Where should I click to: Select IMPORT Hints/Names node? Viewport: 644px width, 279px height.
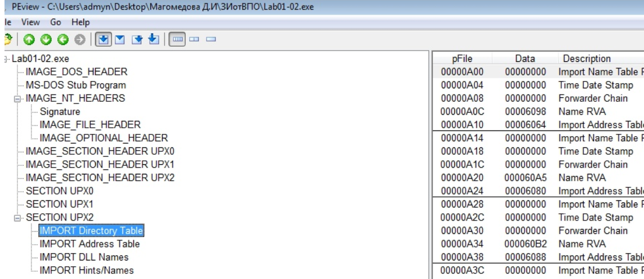tap(86, 271)
